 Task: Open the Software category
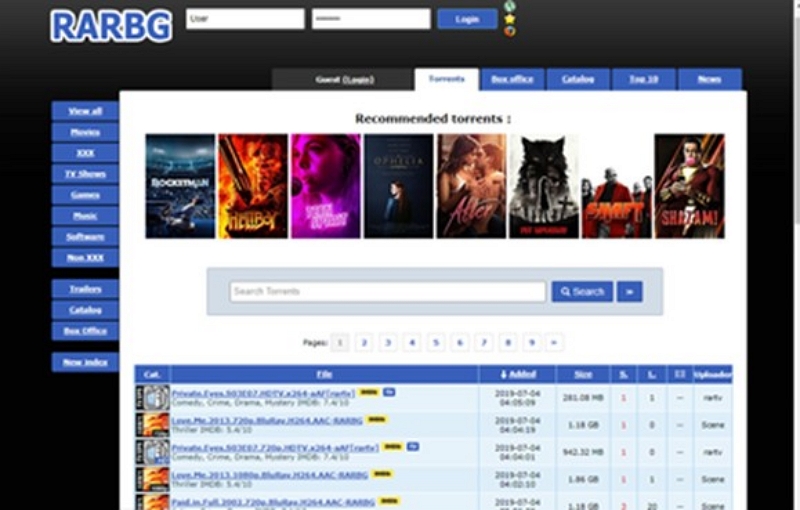pos(85,237)
